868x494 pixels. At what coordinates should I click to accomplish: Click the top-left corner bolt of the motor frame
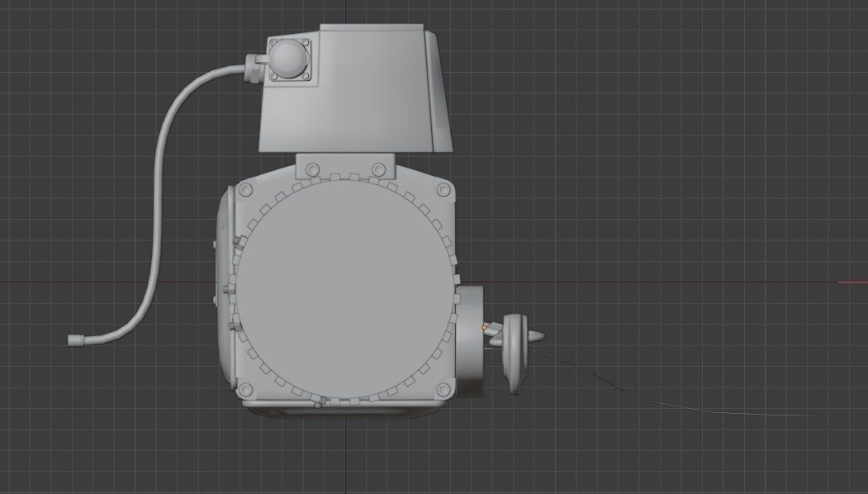coord(244,191)
